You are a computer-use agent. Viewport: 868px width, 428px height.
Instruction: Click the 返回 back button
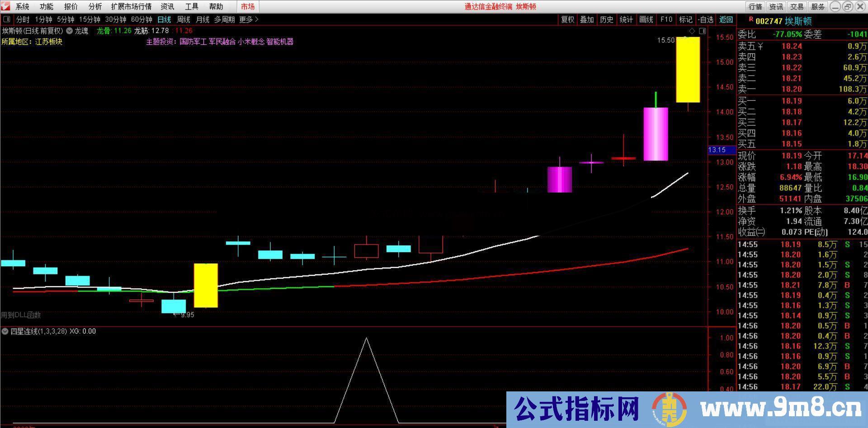coord(726,19)
